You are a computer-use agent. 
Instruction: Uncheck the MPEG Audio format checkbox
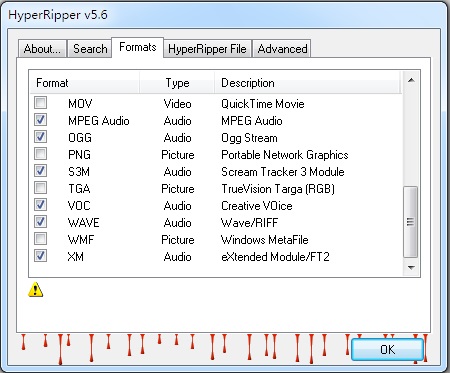coord(40,120)
